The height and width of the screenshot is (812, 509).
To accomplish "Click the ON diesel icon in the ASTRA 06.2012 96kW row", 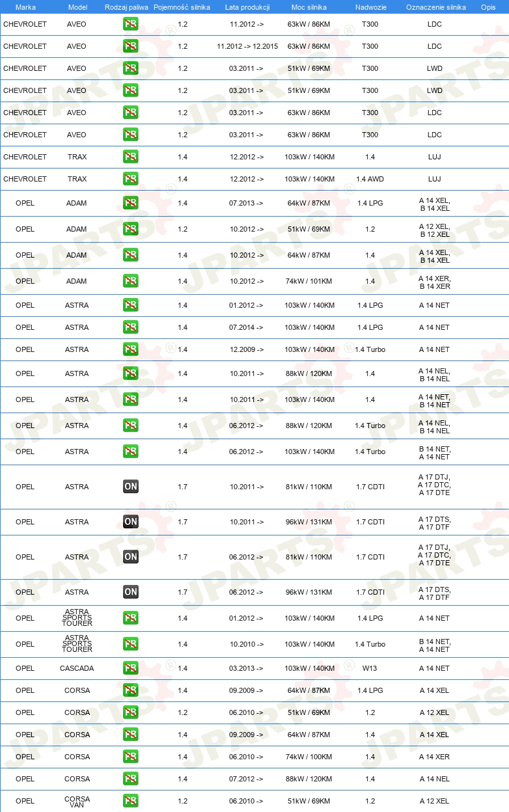I will coord(131,591).
